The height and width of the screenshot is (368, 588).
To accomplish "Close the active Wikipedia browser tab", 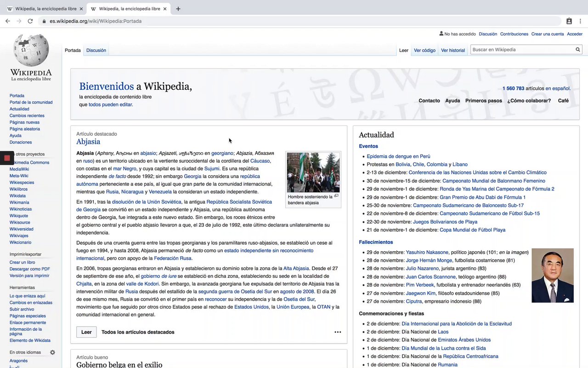I will [x=165, y=9].
